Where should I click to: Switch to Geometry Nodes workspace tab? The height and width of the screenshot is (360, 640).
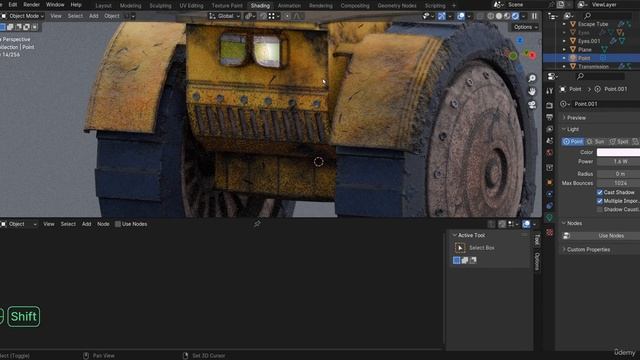(397, 6)
